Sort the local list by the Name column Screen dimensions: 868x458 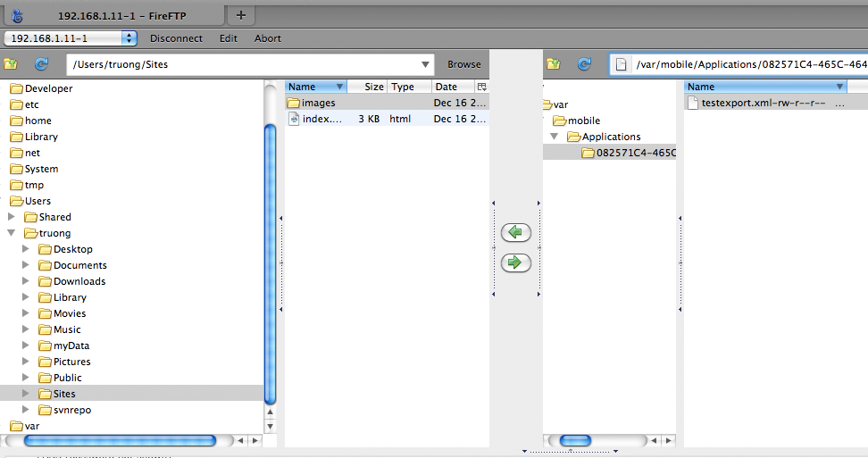tap(315, 87)
